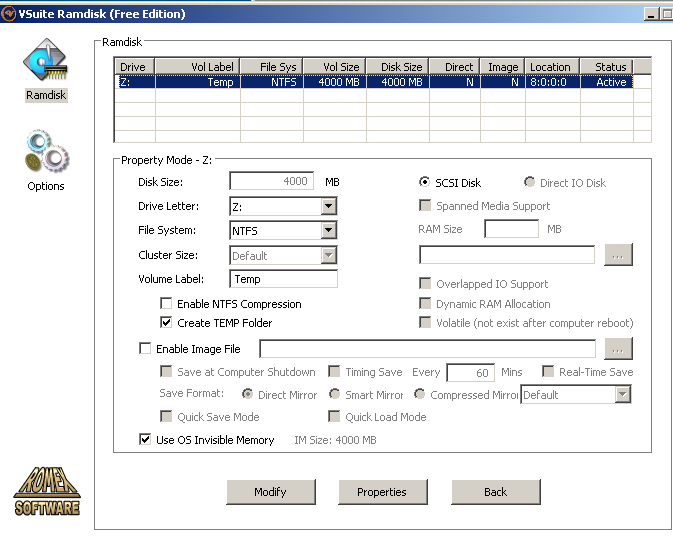Click the '4000 MB' Disk Size cell
The height and width of the screenshot is (538, 673).
click(x=398, y=82)
